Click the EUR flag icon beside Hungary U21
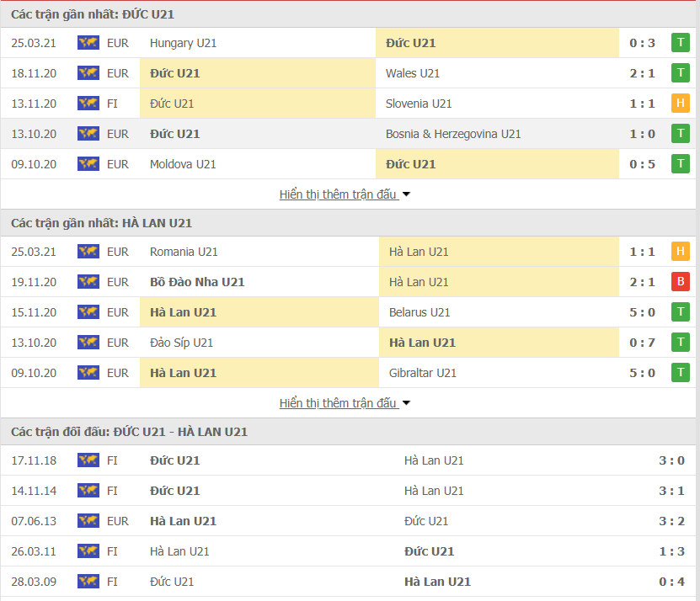Viewport: 700px width, 601px height. tap(88, 43)
